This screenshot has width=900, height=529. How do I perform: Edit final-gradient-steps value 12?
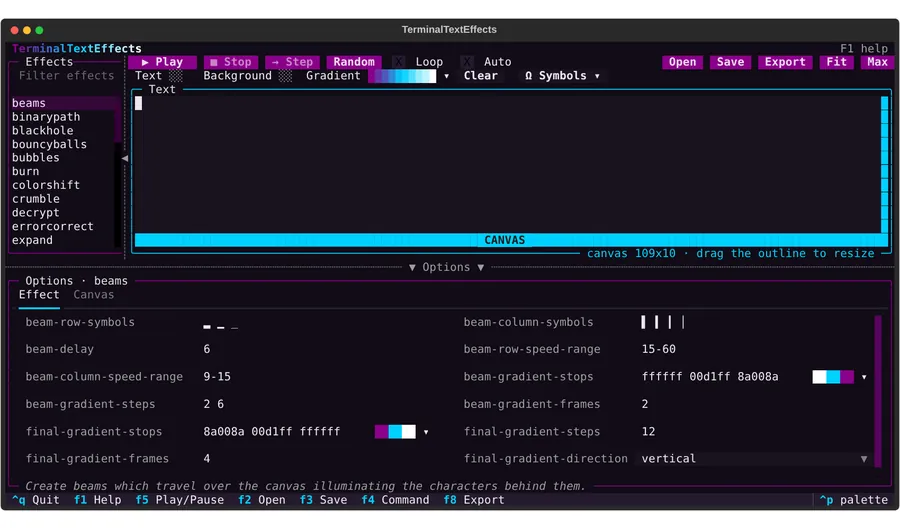[x=648, y=432]
